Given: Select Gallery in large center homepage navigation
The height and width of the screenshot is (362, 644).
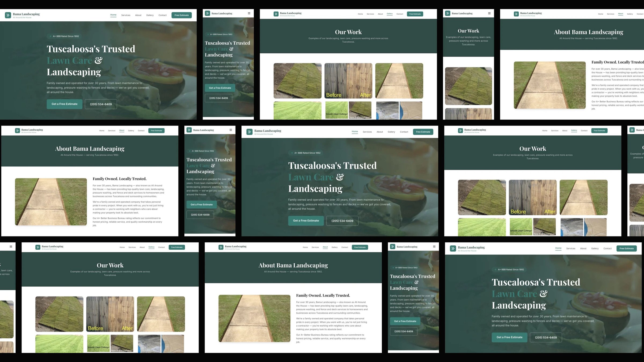Looking at the screenshot, I should (x=391, y=132).
